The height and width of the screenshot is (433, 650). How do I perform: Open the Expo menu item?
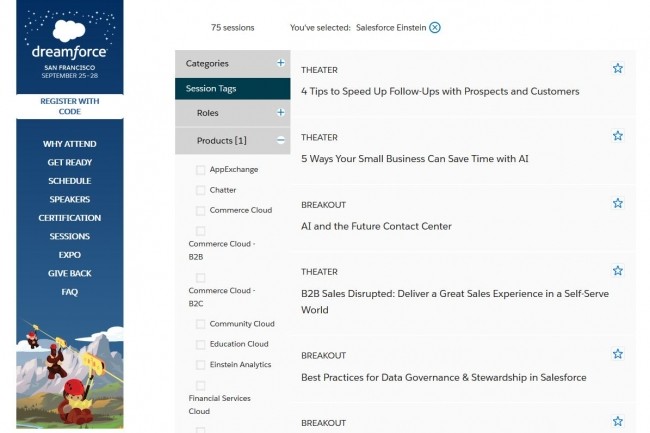tap(70, 255)
